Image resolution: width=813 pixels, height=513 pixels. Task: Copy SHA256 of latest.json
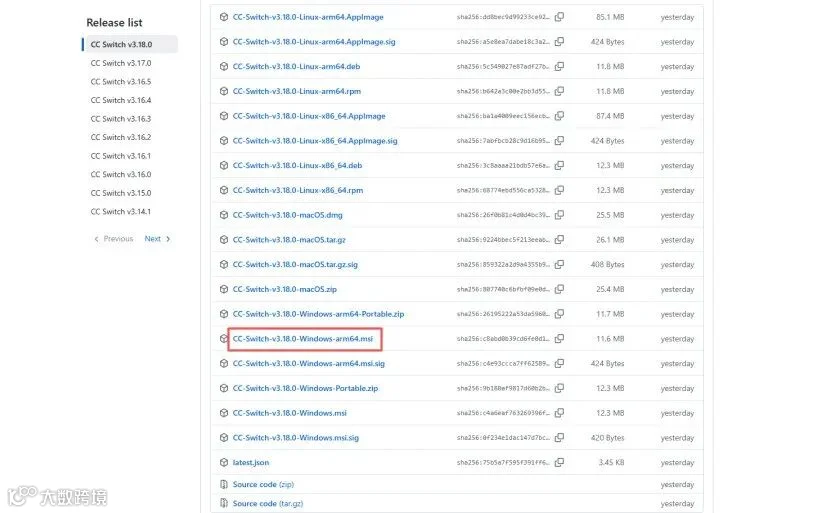pyautogui.click(x=559, y=462)
